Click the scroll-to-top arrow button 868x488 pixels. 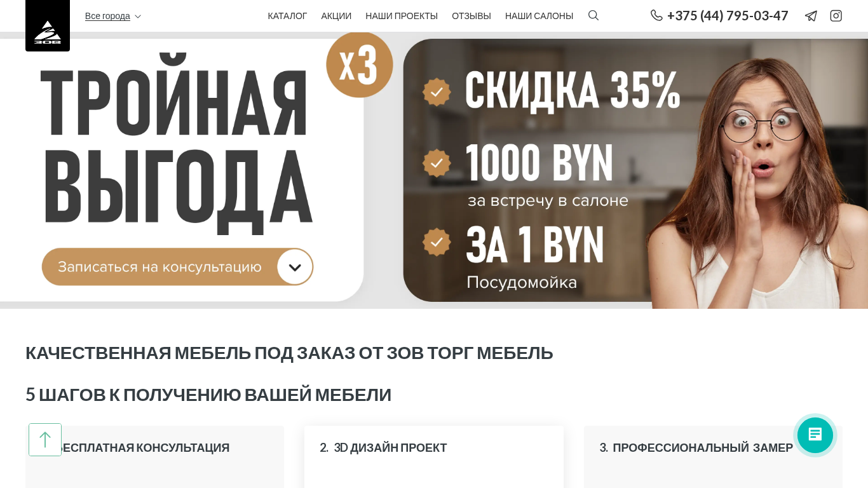pos(45,440)
